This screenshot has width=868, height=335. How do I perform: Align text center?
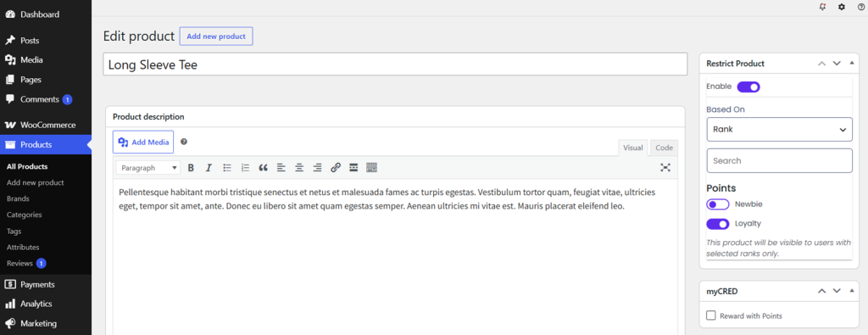(x=299, y=168)
